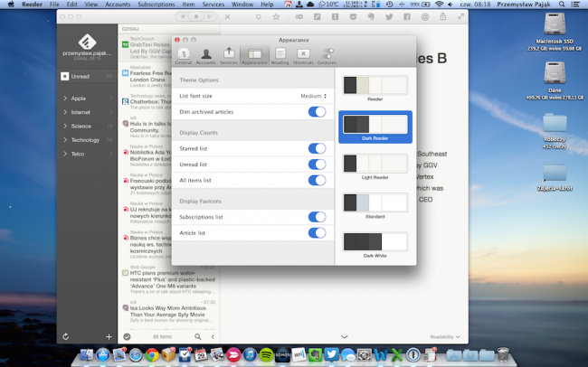Choose the Standard theme swatch
Viewport: 588px width, 367px height.
click(375, 202)
